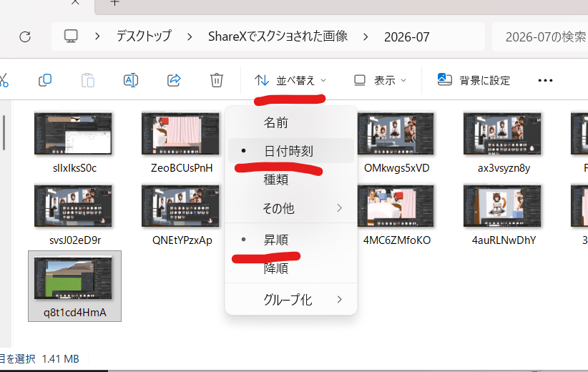
Task: Select thumbnail of slIxIksS0c
Action: [x=73, y=134]
